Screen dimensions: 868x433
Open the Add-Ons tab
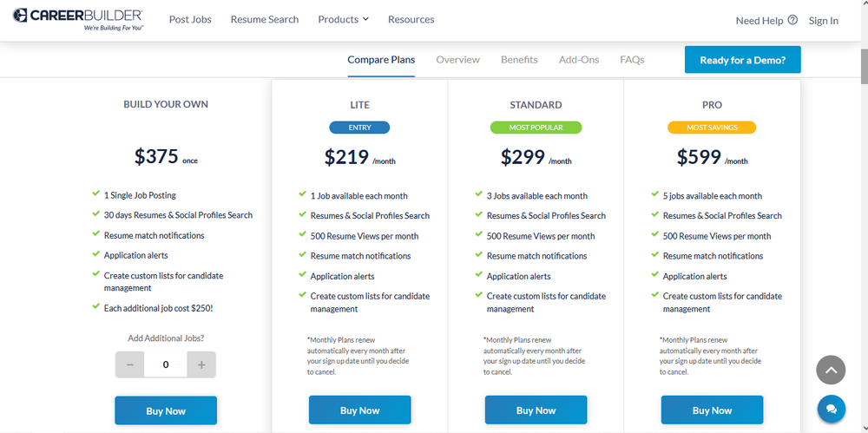click(x=578, y=60)
